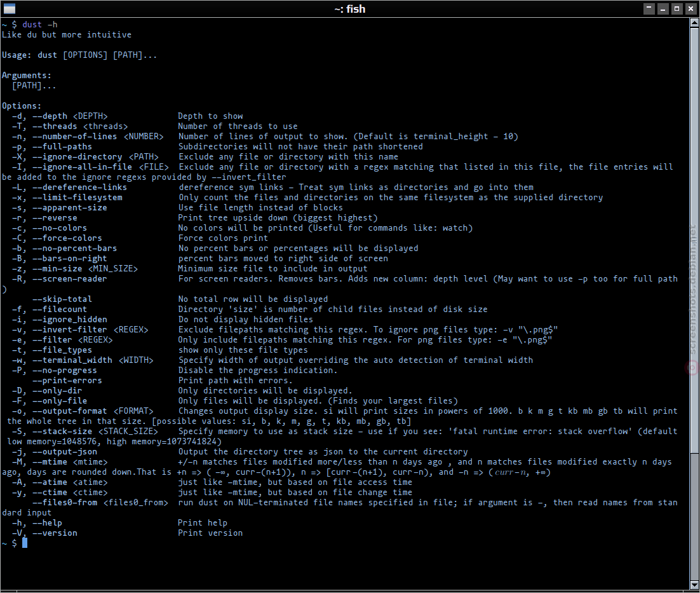The width and height of the screenshot is (700, 593).
Task: Click the "--threads <threads>" option
Action: pos(80,126)
